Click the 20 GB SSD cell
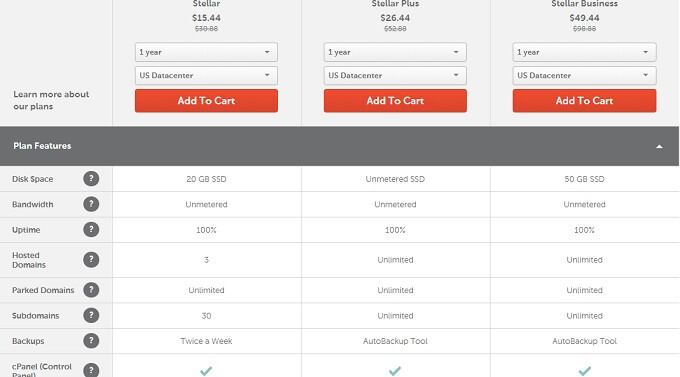The image size is (680, 377). pos(206,179)
